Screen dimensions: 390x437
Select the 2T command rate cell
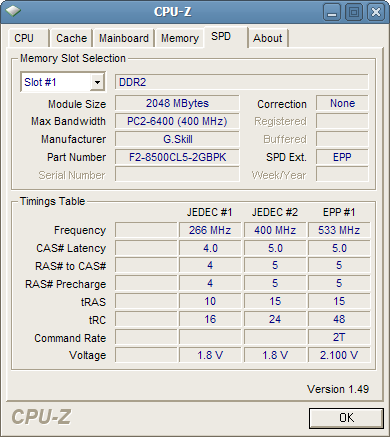(339, 337)
